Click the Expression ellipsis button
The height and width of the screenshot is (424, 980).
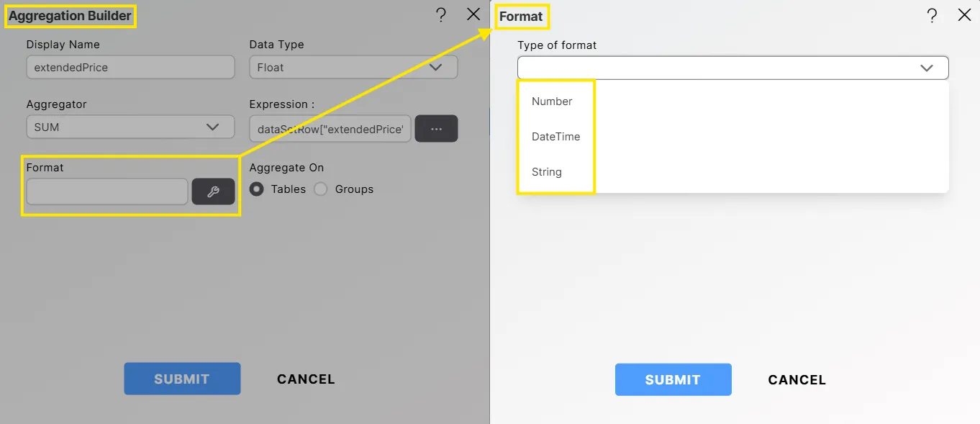click(436, 128)
